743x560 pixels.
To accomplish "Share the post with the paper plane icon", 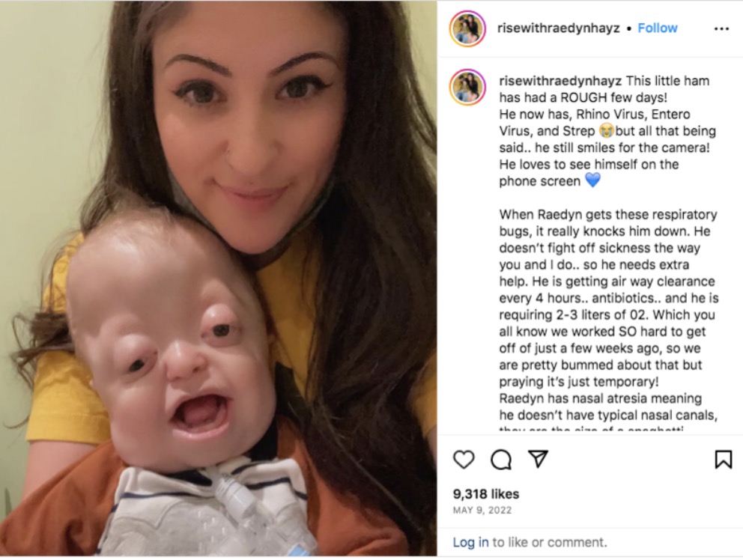I will tap(538, 459).
